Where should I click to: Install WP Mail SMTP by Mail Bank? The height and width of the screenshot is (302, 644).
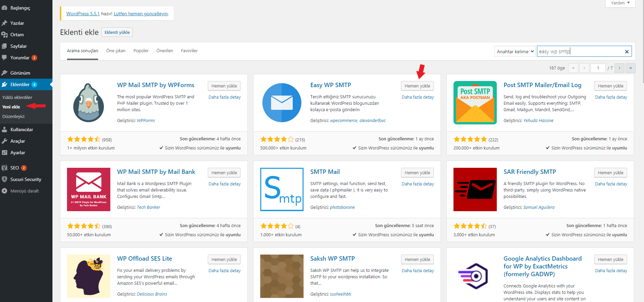point(224,173)
